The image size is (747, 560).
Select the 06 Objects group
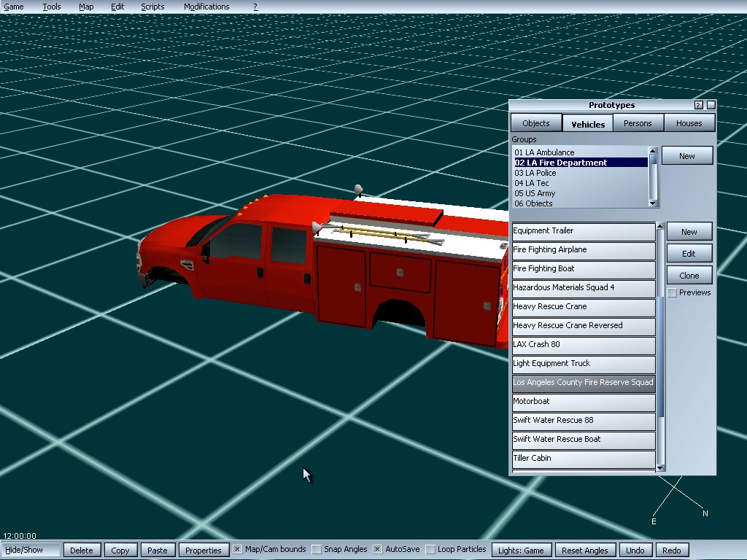[x=580, y=203]
